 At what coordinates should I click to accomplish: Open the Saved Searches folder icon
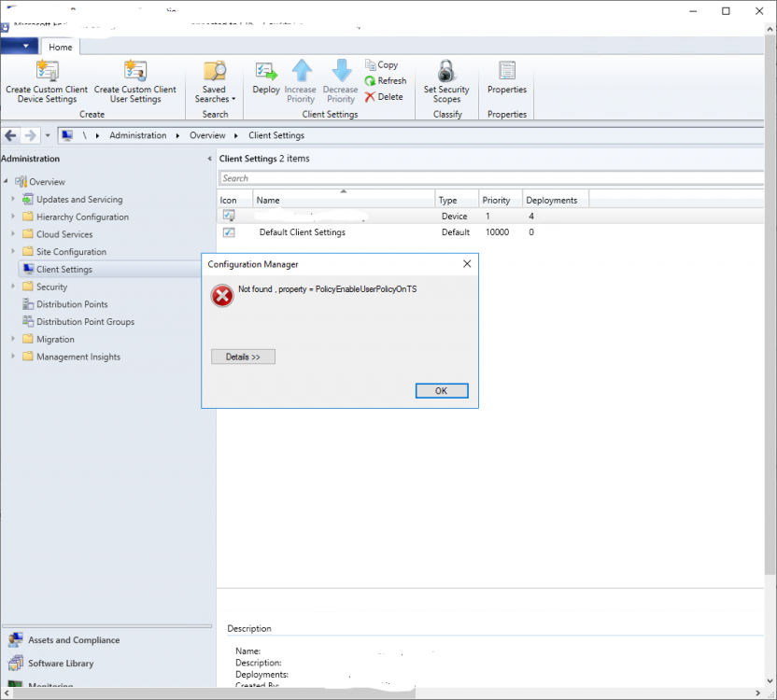click(215, 71)
